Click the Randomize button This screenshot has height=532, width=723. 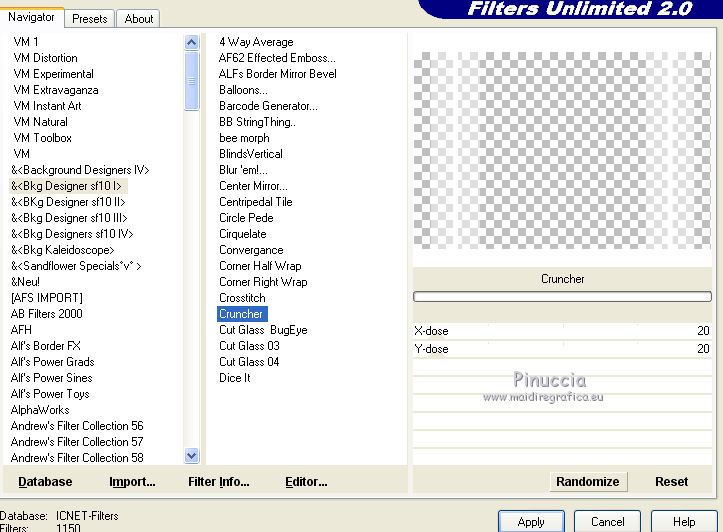(x=588, y=482)
